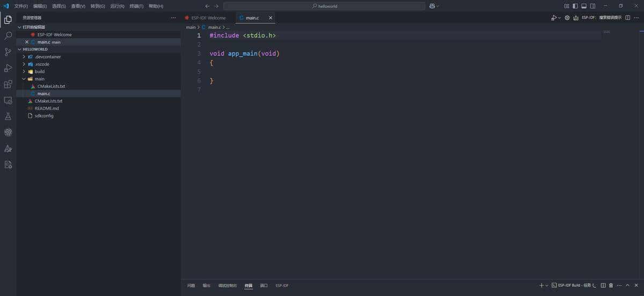Close the main.c editor tab
The height and width of the screenshot is (296, 644).
pyautogui.click(x=270, y=18)
